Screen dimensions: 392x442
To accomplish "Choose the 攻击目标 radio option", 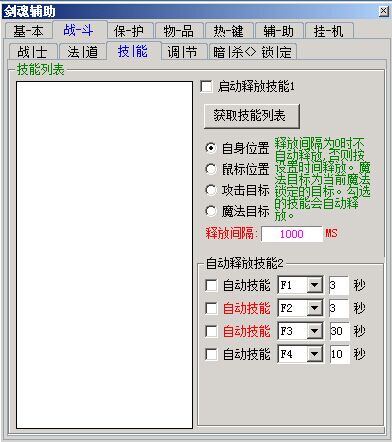I will 211,190.
